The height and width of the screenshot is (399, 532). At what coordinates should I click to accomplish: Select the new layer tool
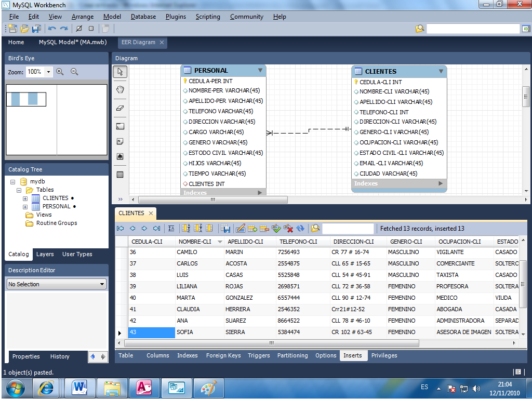120,126
